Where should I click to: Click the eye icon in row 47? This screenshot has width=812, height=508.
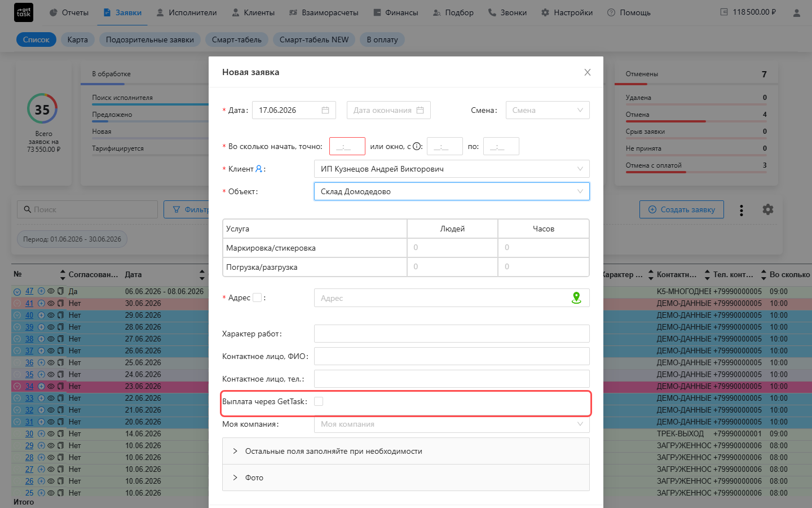click(51, 291)
